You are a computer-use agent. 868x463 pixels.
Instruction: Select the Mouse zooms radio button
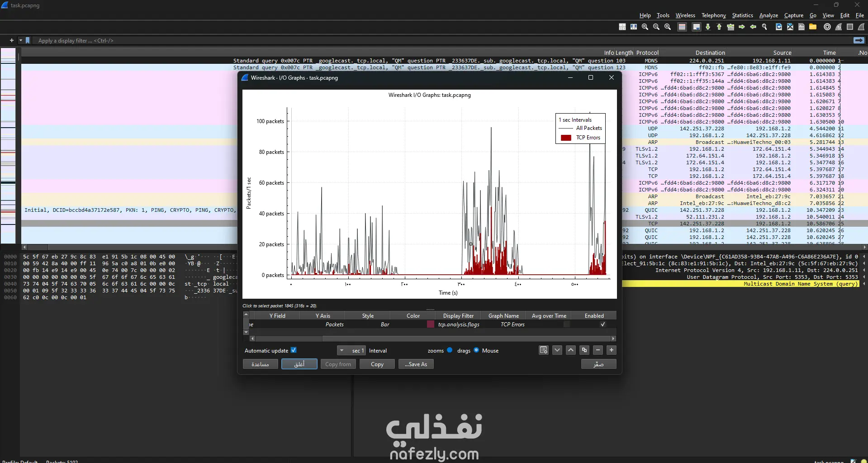pos(450,350)
